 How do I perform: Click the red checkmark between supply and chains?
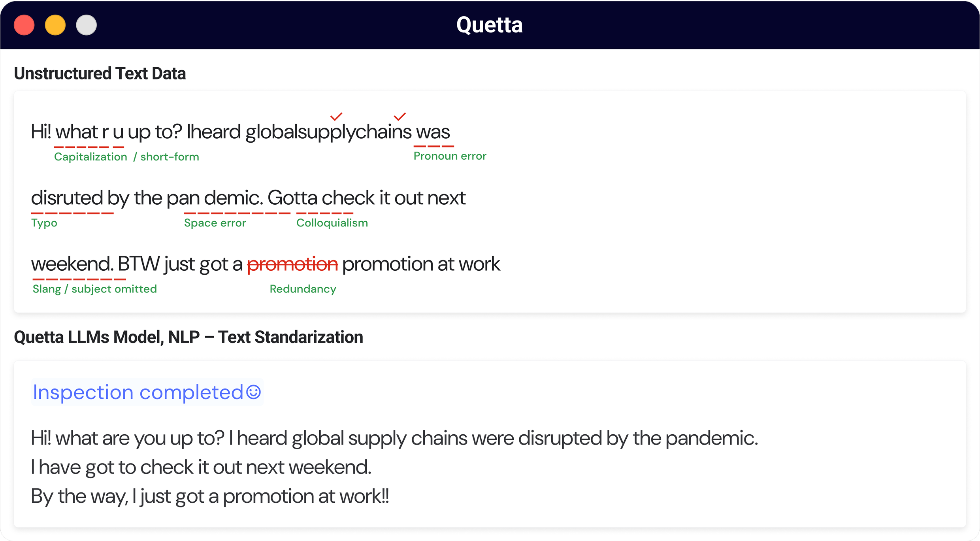(400, 117)
